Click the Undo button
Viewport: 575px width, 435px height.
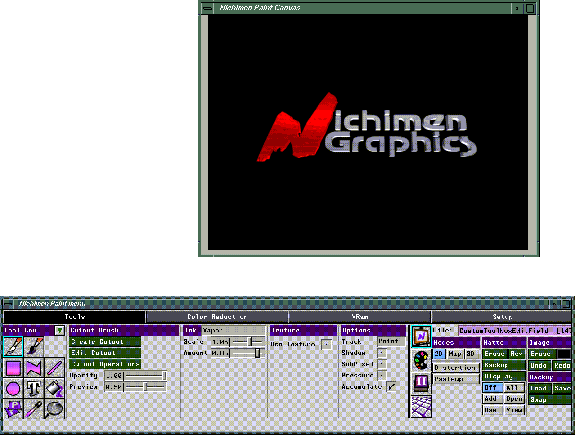click(538, 365)
